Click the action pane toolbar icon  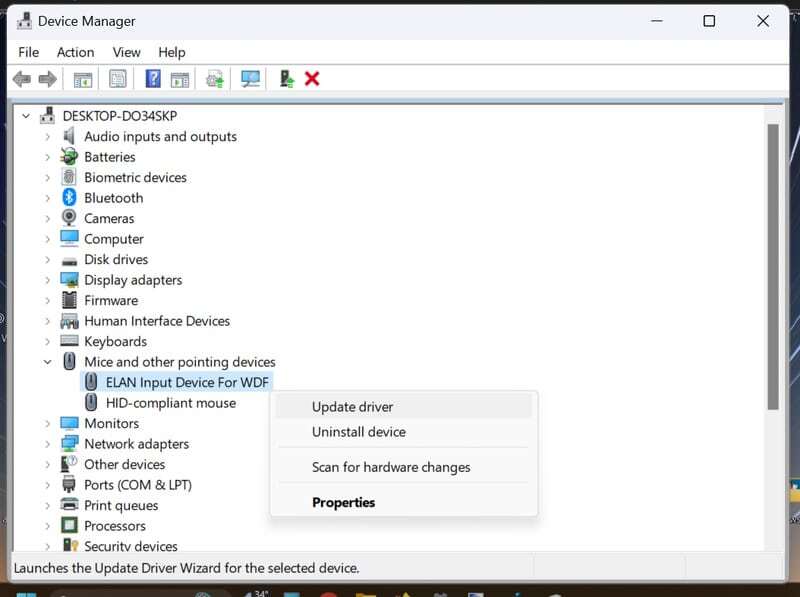coord(180,79)
